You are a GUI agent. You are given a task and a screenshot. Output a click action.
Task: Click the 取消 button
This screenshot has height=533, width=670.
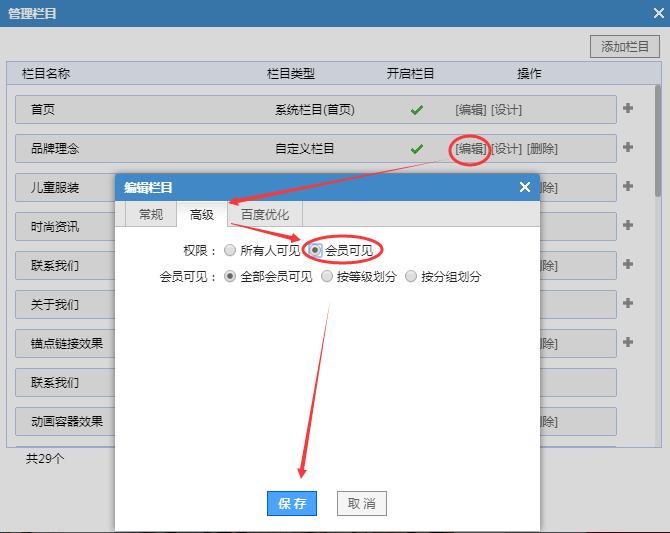click(x=361, y=504)
